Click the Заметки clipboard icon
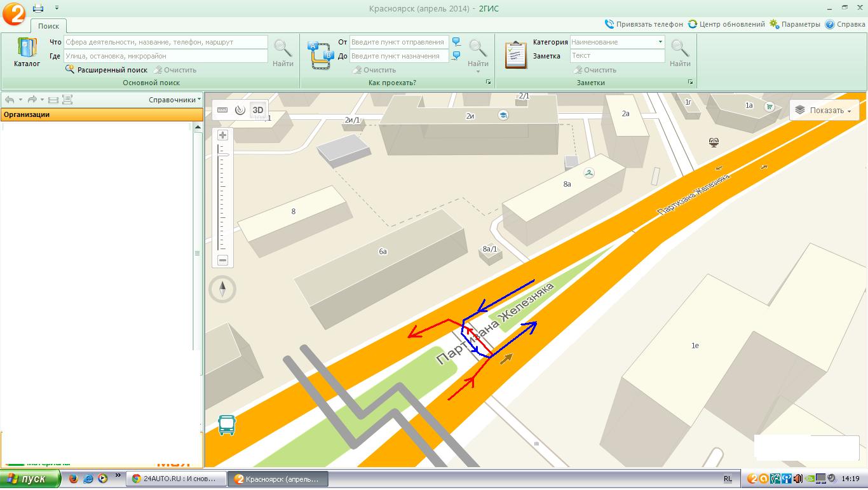 click(516, 55)
